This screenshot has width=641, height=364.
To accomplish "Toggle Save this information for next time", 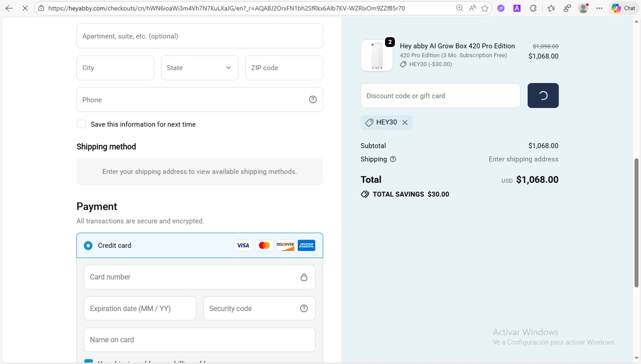I will [81, 124].
